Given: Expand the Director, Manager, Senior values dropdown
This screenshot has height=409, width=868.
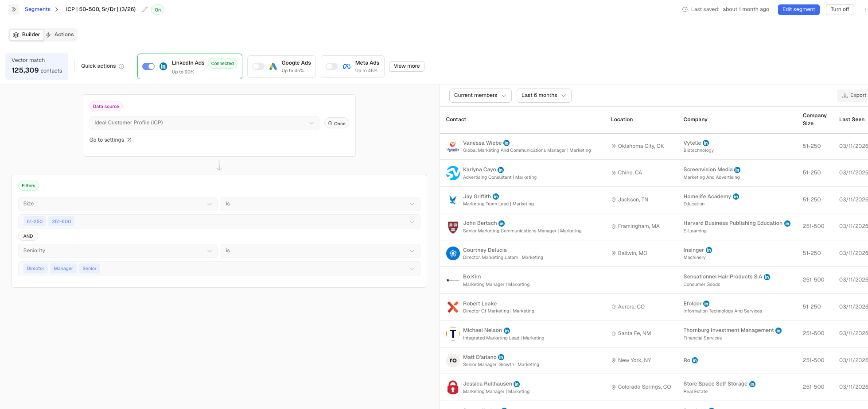Looking at the screenshot, I should [x=219, y=269].
